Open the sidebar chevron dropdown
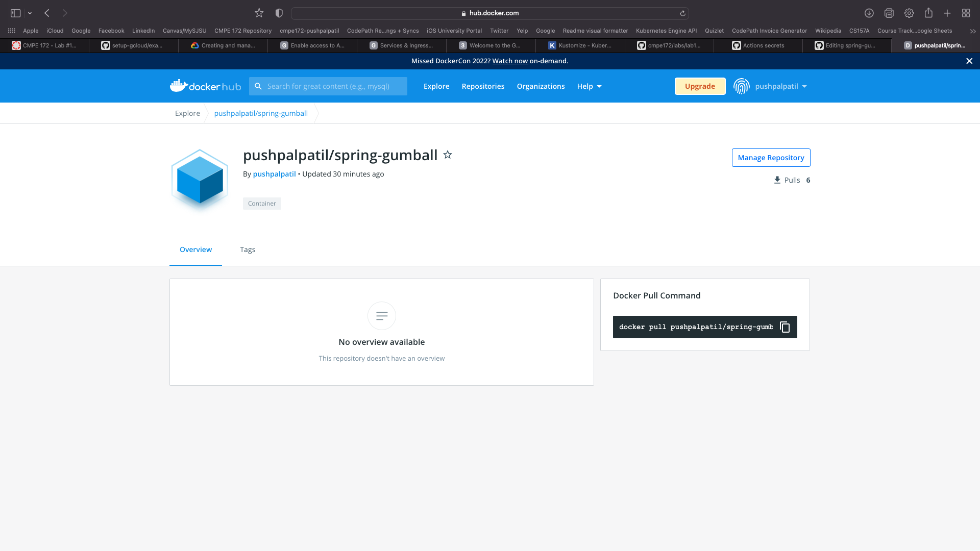Image resolution: width=980 pixels, height=551 pixels. pos(29,13)
